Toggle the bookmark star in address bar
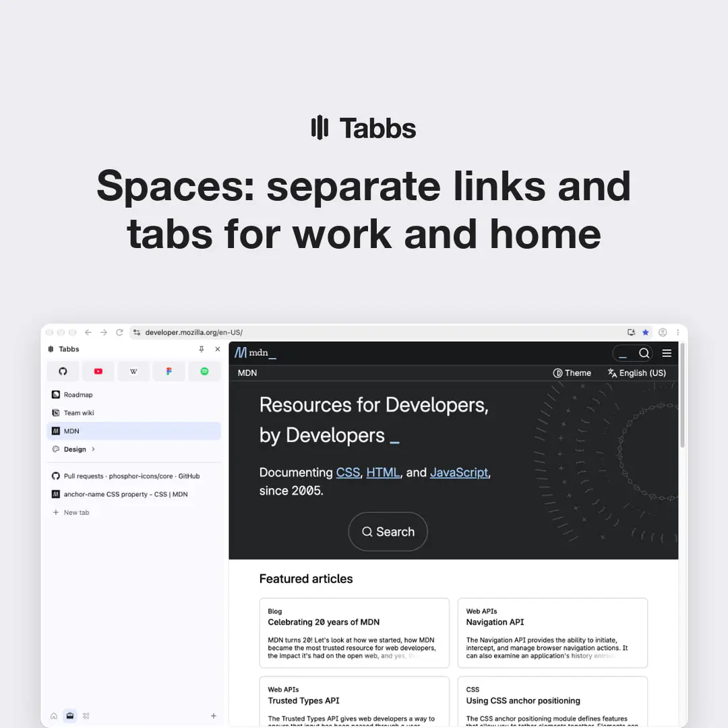Screen dimensions: 728x728 click(645, 332)
